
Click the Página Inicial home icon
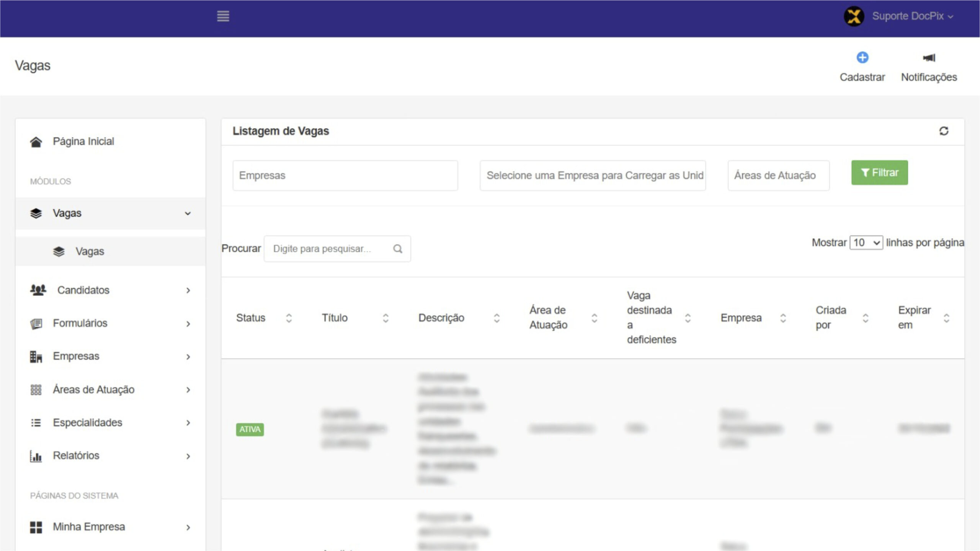36,142
